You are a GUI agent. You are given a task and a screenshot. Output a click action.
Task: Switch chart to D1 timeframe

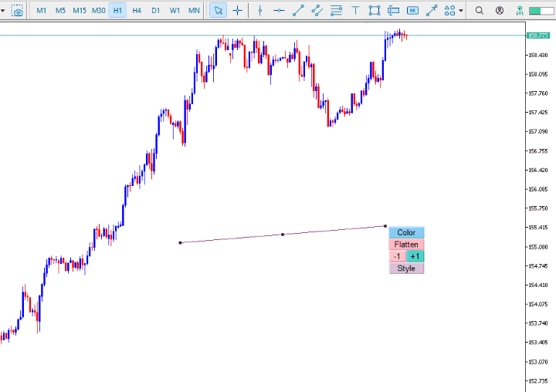[x=156, y=11]
